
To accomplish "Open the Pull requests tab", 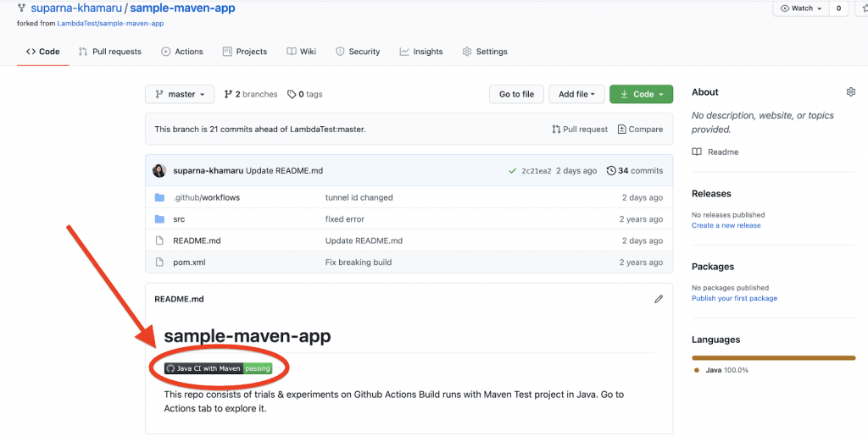I will [109, 52].
